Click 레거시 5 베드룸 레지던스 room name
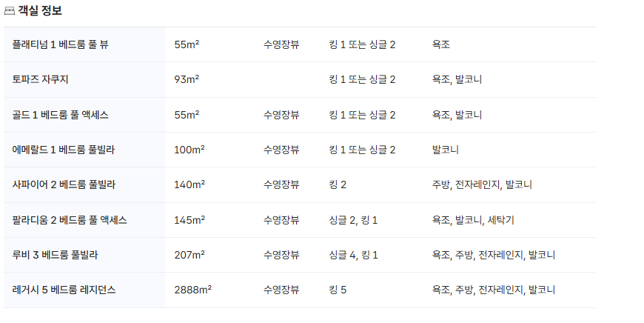644x323 pixels. coord(64,290)
